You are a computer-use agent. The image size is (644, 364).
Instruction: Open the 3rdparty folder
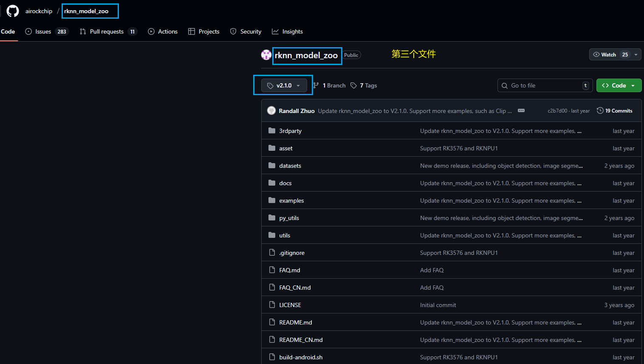(290, 131)
